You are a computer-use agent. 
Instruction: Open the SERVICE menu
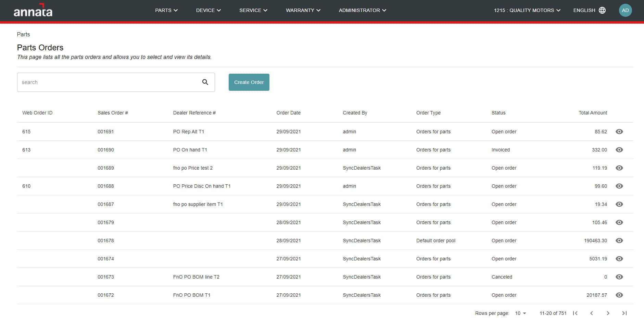pos(253,10)
